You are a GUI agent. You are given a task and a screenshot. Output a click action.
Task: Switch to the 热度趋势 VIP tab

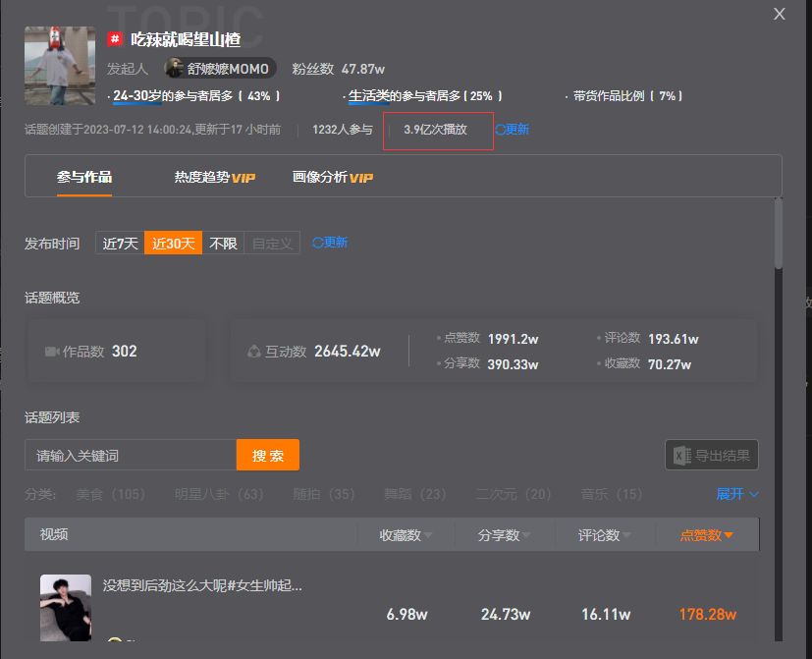(x=214, y=177)
